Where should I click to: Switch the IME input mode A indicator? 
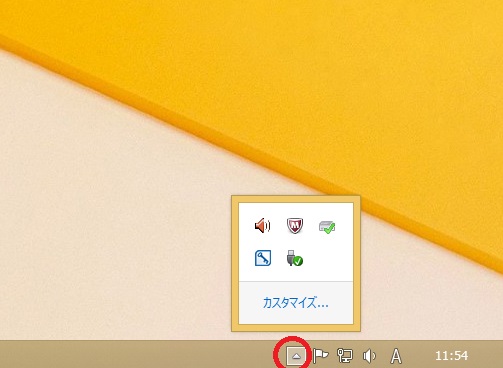pos(396,356)
